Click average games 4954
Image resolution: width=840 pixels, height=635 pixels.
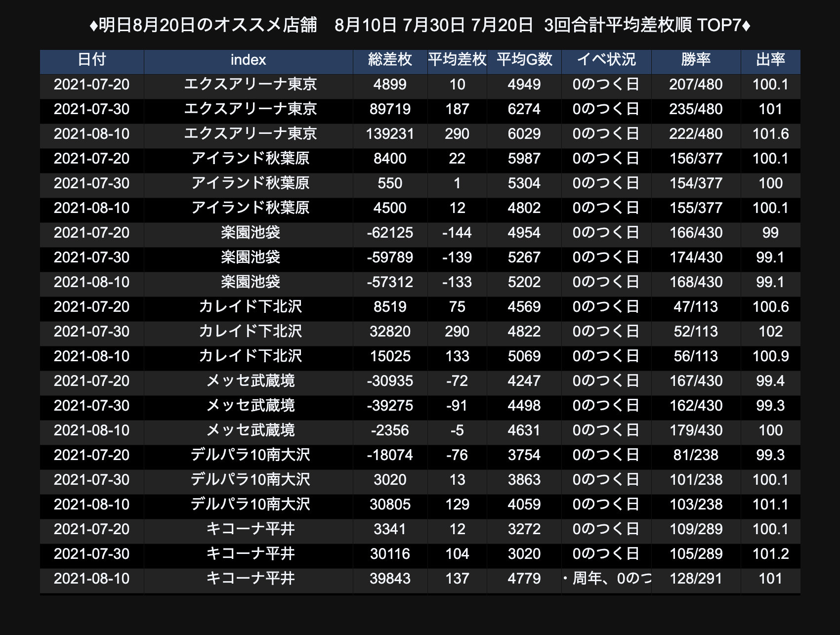click(524, 233)
